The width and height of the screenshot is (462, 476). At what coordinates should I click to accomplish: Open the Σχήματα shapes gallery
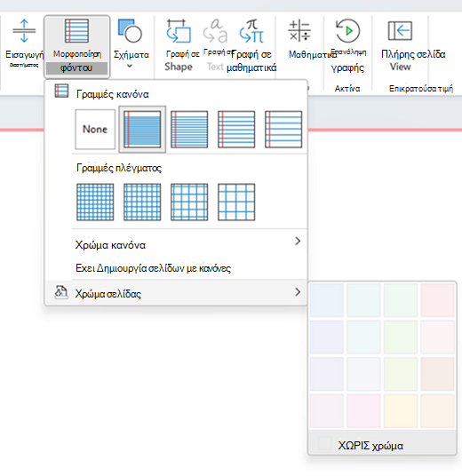point(131,44)
